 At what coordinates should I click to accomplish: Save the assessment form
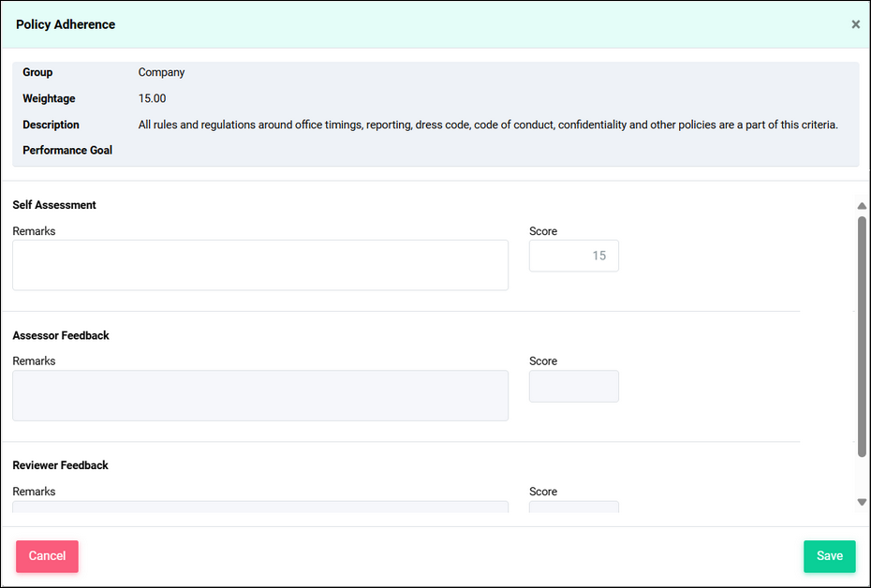pyautogui.click(x=829, y=556)
